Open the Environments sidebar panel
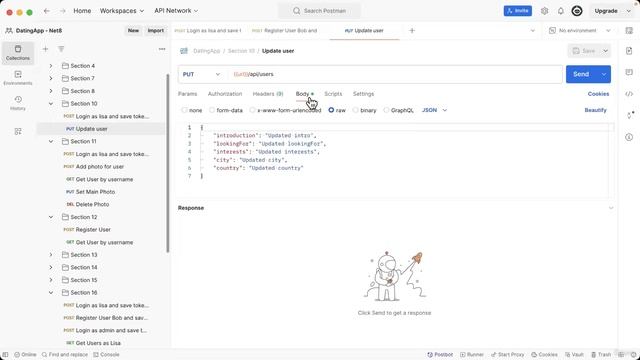640x360 pixels. point(18,78)
